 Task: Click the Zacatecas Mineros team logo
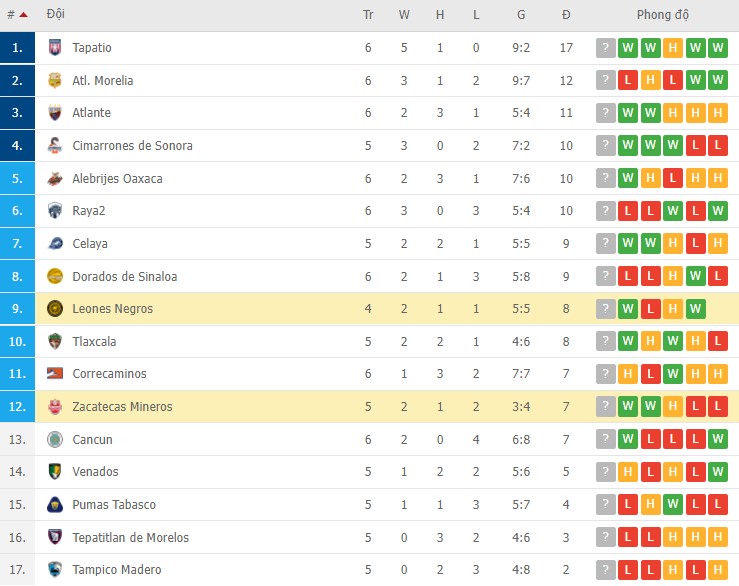click(55, 407)
